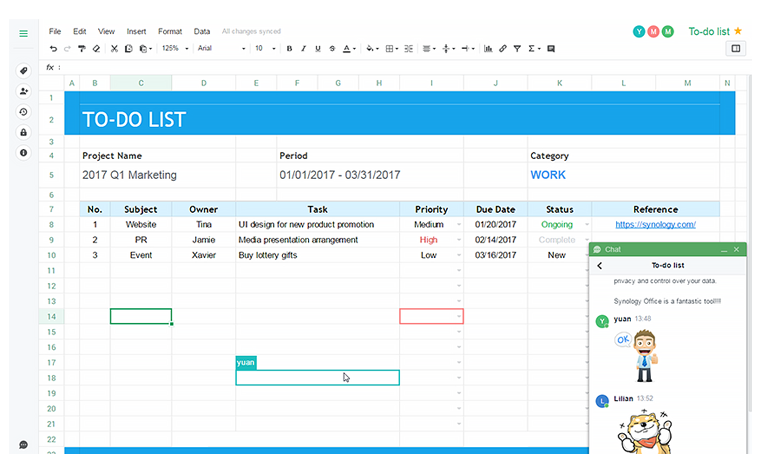Click the filter funnel icon
760x454 pixels.
click(517, 48)
